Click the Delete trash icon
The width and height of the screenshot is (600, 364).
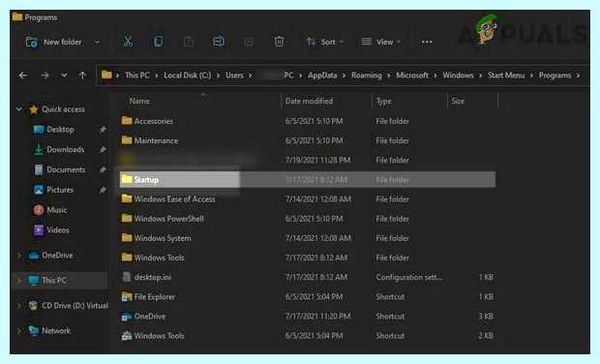[279, 41]
